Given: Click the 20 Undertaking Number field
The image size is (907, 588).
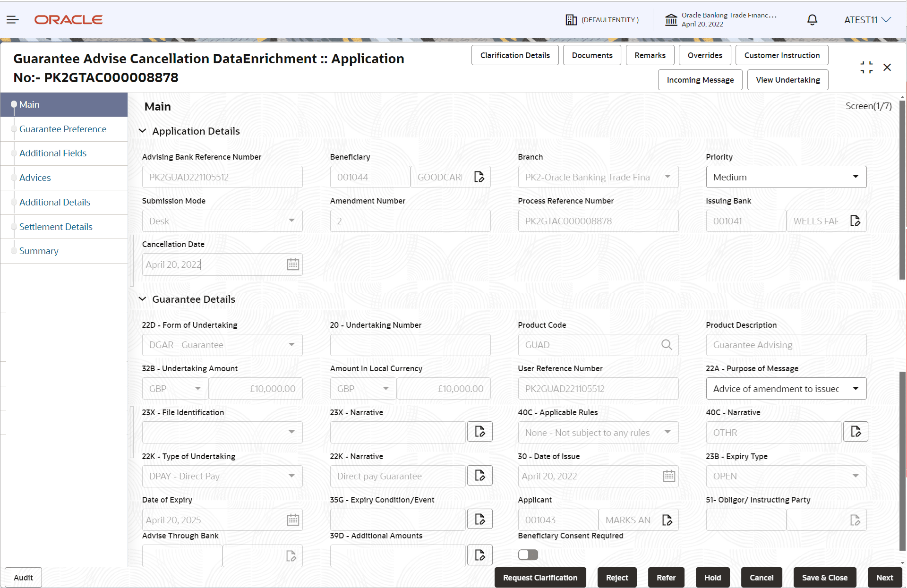Looking at the screenshot, I should pyautogui.click(x=410, y=345).
